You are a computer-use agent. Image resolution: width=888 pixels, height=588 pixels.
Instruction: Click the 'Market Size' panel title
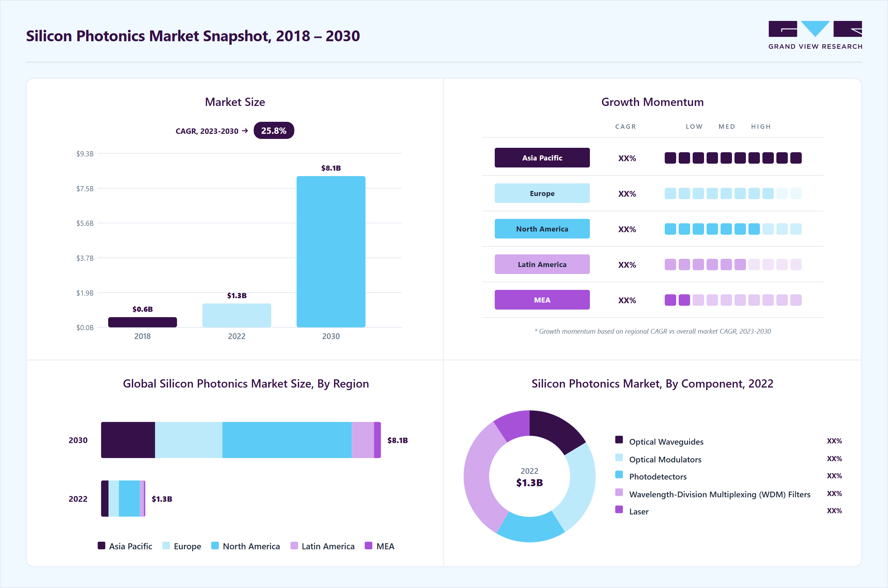point(235,102)
